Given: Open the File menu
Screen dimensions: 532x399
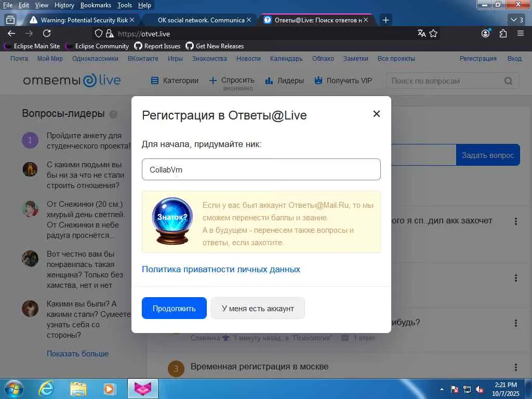Looking at the screenshot, I should point(7,5).
